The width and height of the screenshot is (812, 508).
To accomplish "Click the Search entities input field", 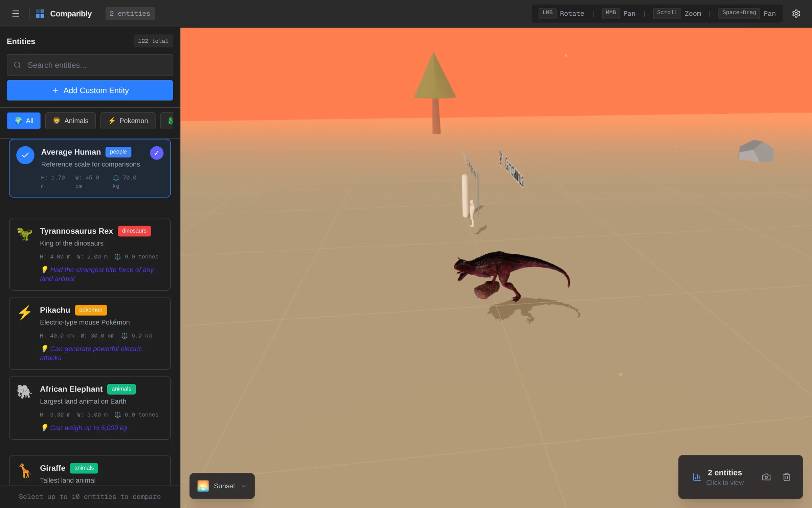I will (x=90, y=65).
